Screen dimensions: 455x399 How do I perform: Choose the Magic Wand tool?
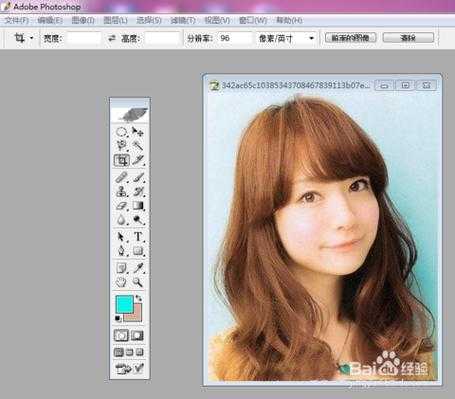(x=137, y=145)
